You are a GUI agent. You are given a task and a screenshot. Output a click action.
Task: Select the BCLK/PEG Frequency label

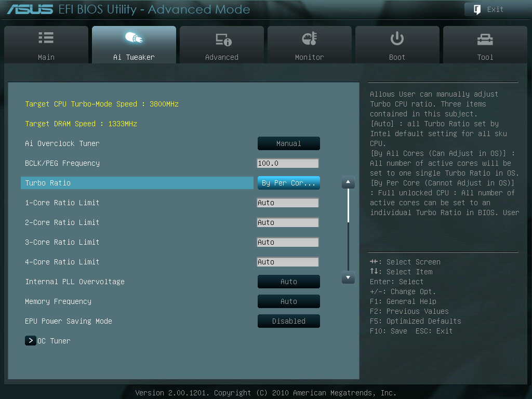[62, 163]
